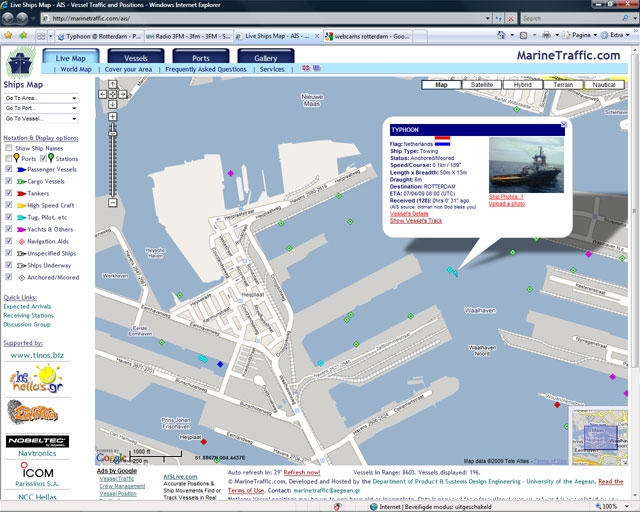Click the blue vessel marker in Eemhaven

pyautogui.click(x=220, y=364)
